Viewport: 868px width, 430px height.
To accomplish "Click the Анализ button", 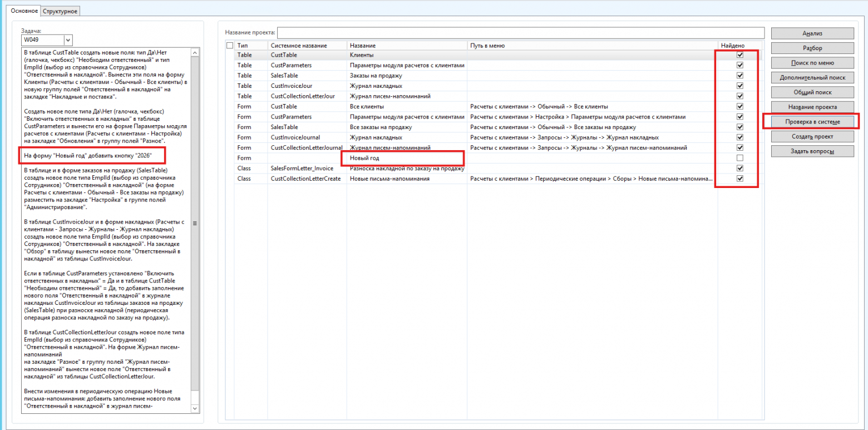I will coord(812,33).
